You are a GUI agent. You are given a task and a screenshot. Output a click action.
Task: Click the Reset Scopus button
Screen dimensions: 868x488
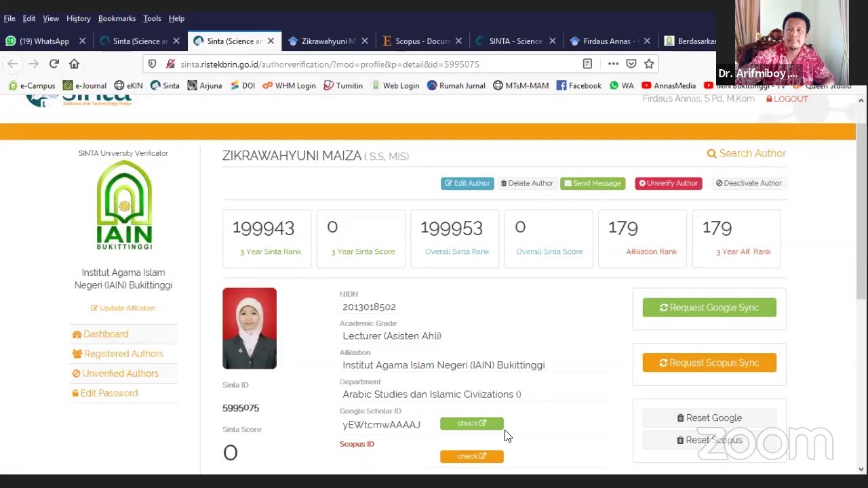click(709, 441)
